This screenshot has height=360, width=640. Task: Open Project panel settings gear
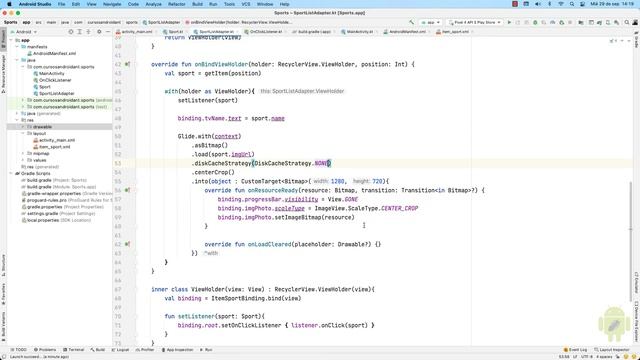click(99, 31)
